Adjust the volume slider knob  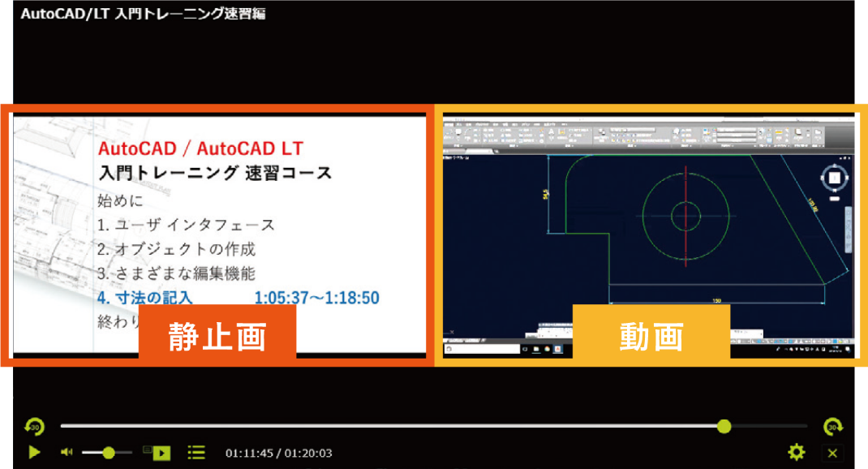point(109,453)
